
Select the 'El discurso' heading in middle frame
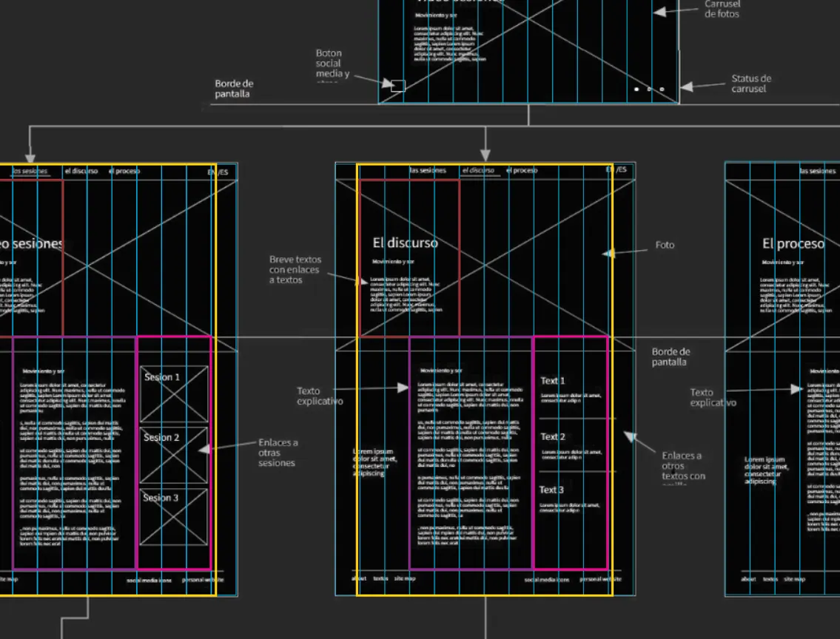point(405,243)
